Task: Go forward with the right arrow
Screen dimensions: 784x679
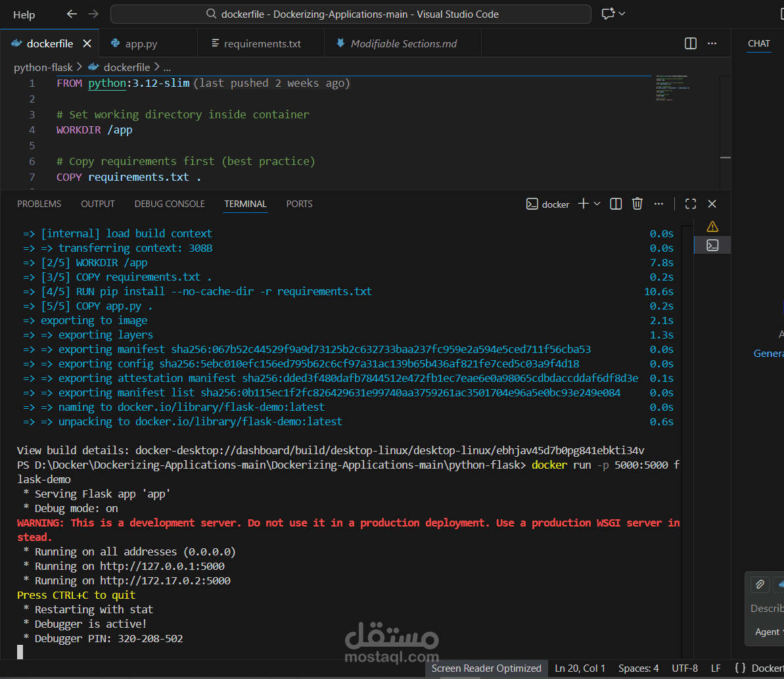Action: point(93,14)
